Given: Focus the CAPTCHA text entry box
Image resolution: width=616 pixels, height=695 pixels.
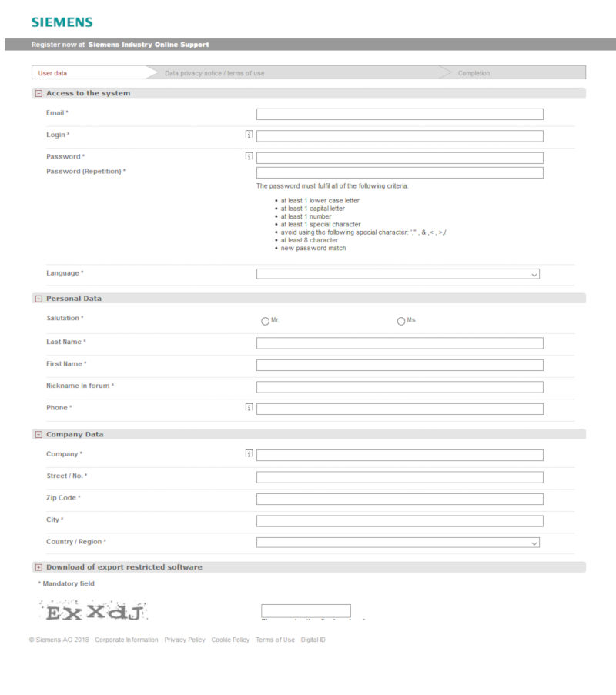Looking at the screenshot, I should coord(306,611).
